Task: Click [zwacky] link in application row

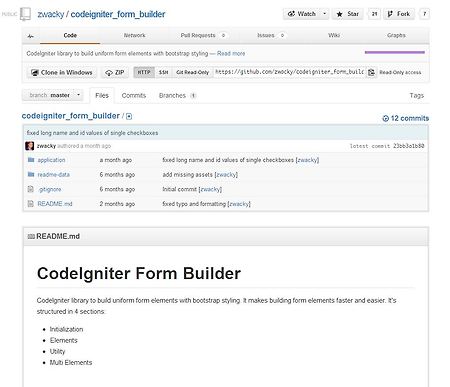Action: (x=308, y=160)
